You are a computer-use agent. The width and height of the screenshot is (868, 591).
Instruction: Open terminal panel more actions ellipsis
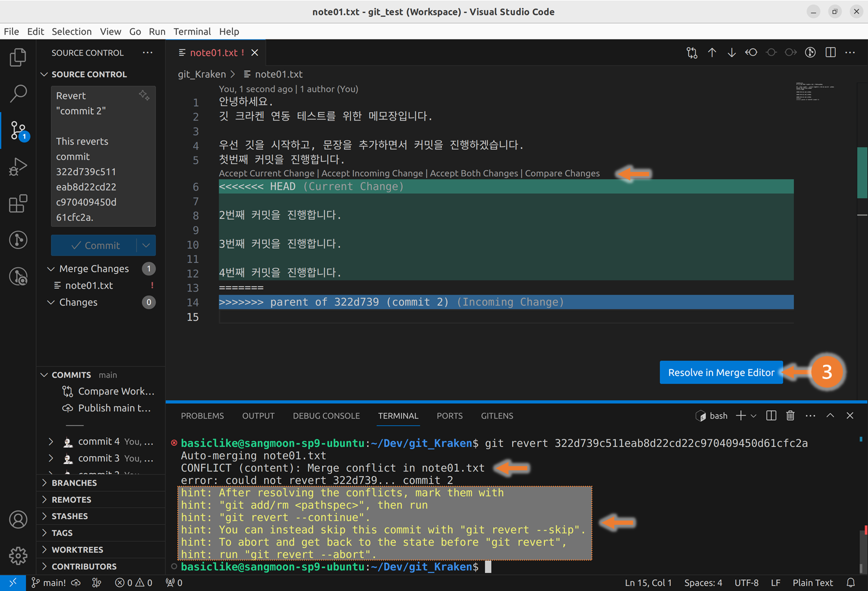tap(810, 415)
